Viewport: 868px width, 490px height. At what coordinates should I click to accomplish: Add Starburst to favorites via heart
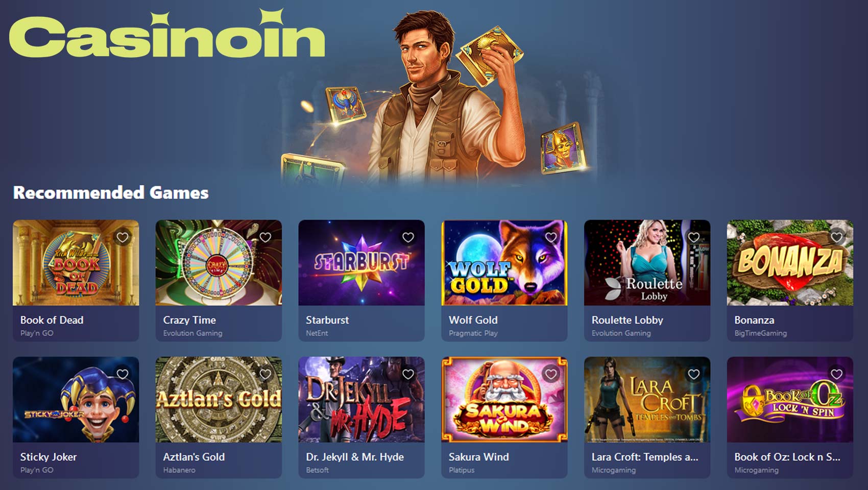[408, 237]
